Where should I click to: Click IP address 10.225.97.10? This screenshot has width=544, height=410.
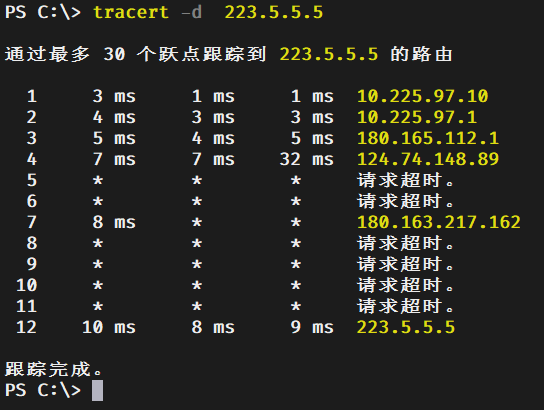[423, 96]
